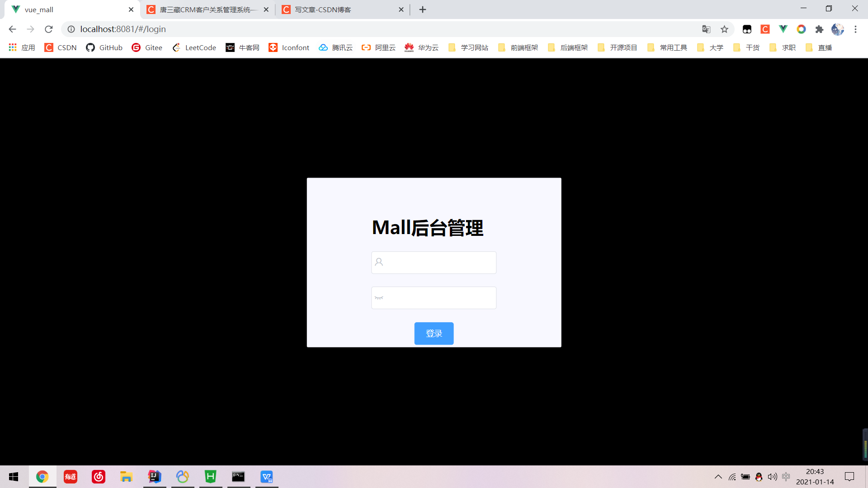The image size is (868, 488).
Task: Open the 应用 apps bookmark
Action: [x=22, y=47]
